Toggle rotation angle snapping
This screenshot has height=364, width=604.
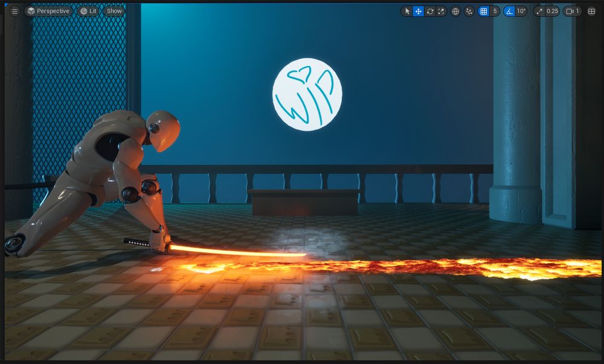pos(509,11)
